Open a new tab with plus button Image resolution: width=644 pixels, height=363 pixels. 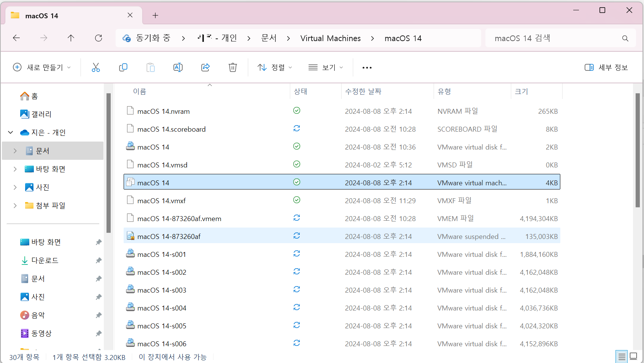[x=155, y=15]
